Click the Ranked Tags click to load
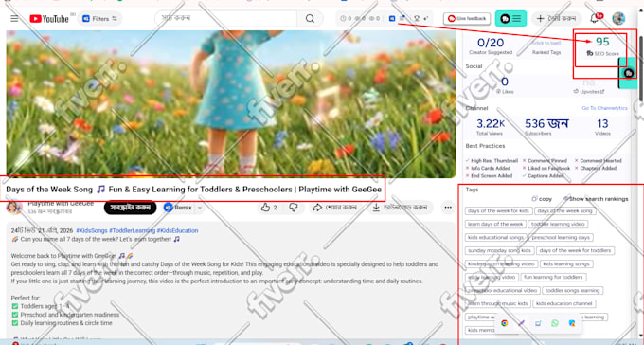 (546, 43)
